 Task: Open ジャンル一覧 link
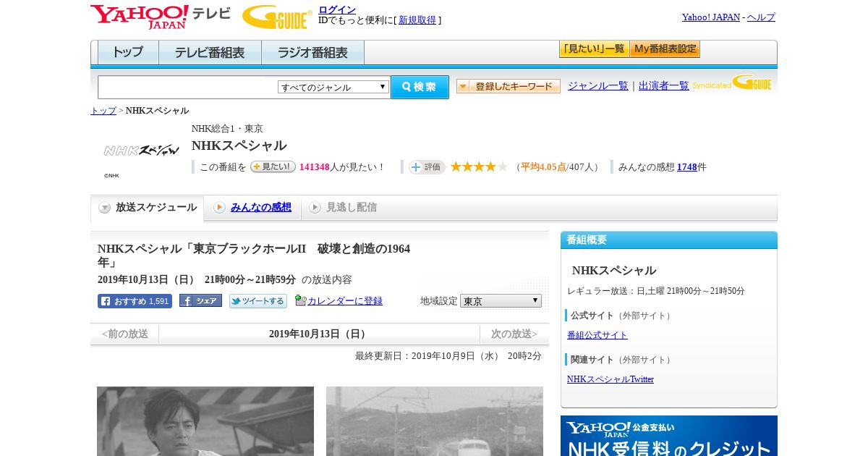point(597,85)
